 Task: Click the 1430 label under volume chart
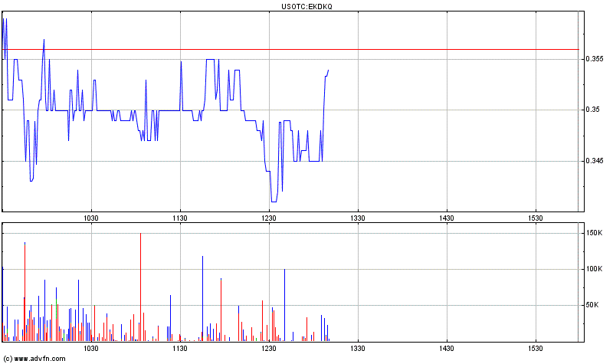point(447,349)
